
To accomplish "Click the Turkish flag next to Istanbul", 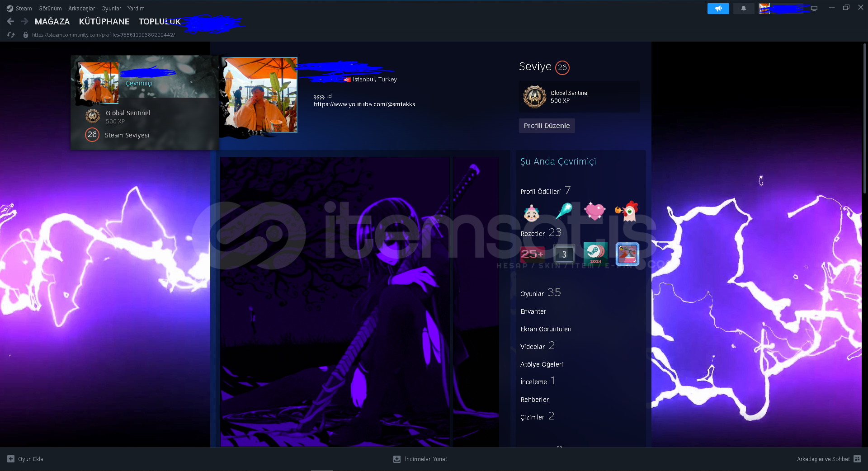I will coord(347,80).
